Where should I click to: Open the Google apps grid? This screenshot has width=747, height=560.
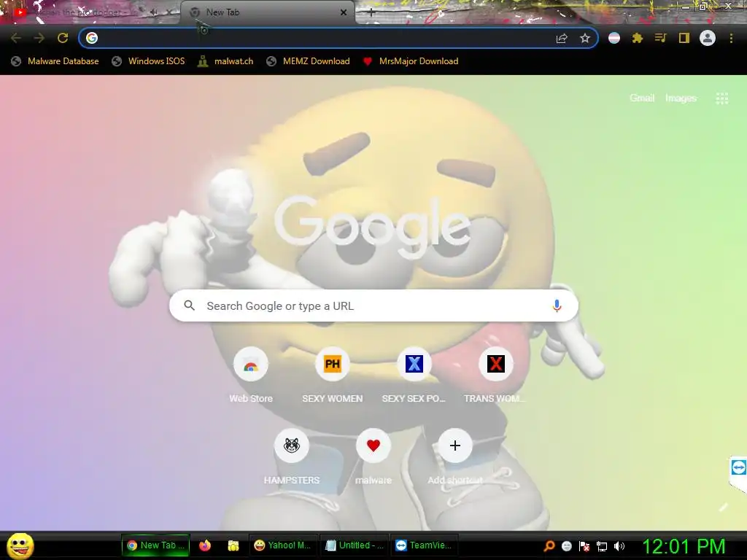point(721,98)
